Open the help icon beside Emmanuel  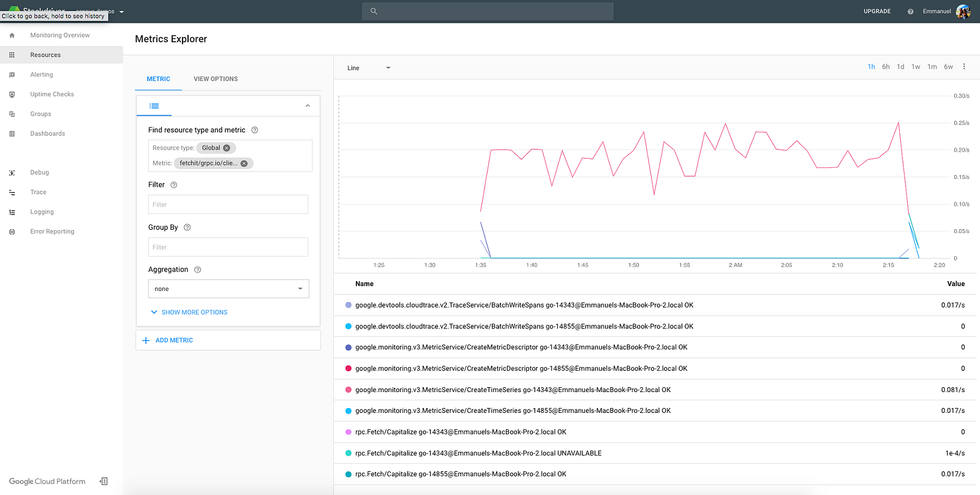910,12
